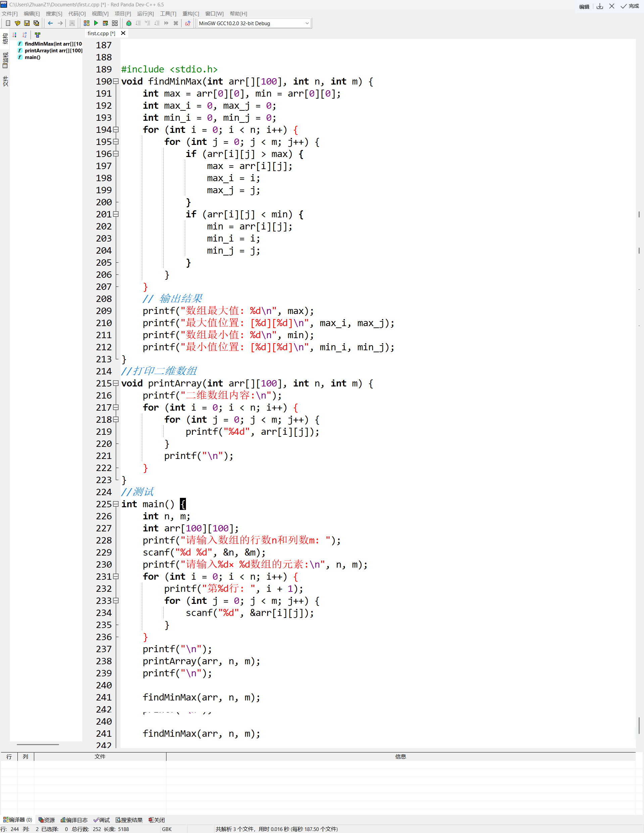The height and width of the screenshot is (833, 644).
Task: Click the reformat code icon
Action: tap(72, 23)
